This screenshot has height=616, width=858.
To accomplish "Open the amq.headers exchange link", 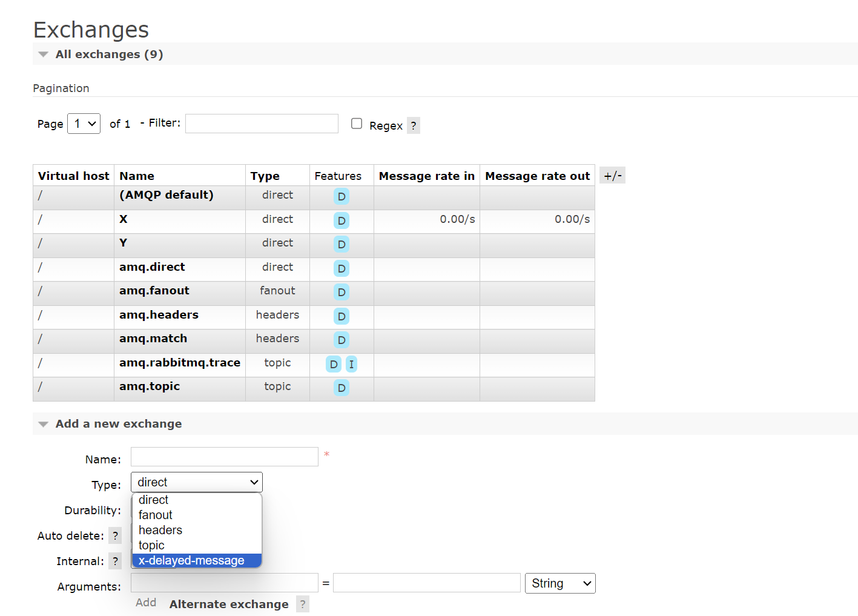I will click(x=159, y=315).
